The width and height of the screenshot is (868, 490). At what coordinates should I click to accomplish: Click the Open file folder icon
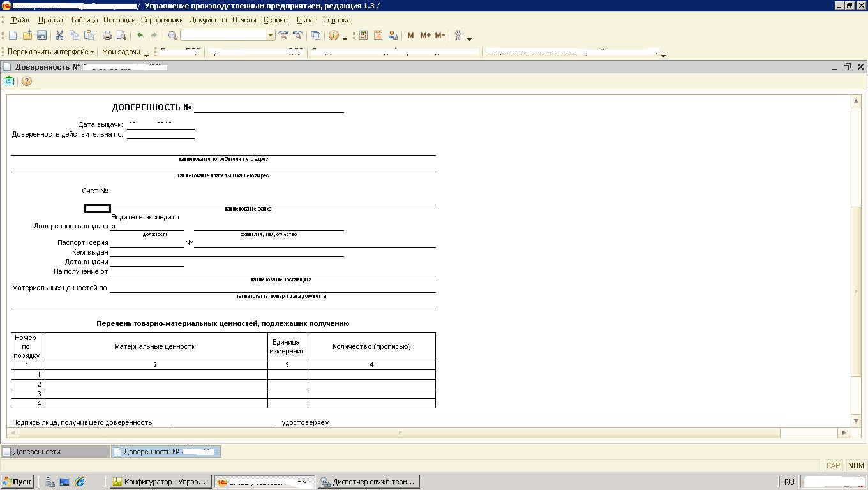(27, 36)
